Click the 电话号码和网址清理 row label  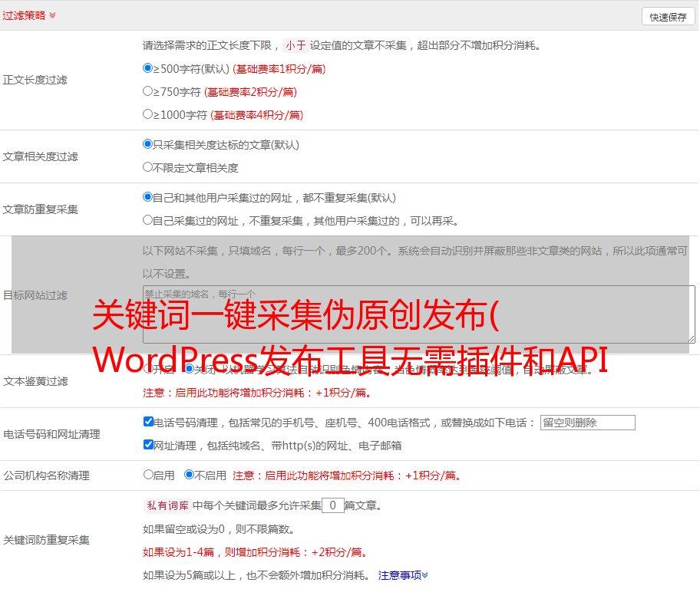click(51, 435)
